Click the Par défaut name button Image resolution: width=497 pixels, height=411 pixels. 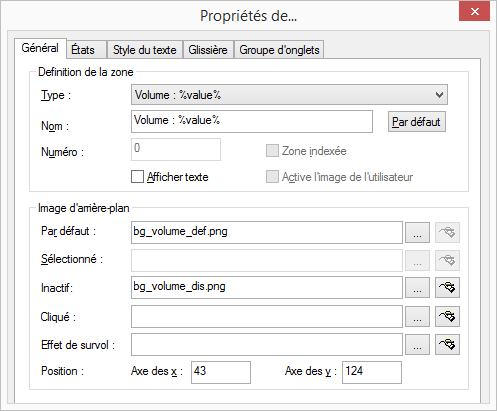pyautogui.click(x=417, y=122)
